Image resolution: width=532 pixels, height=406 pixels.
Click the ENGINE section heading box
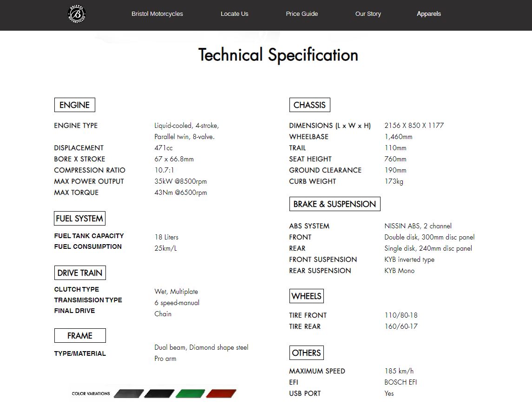coord(75,105)
